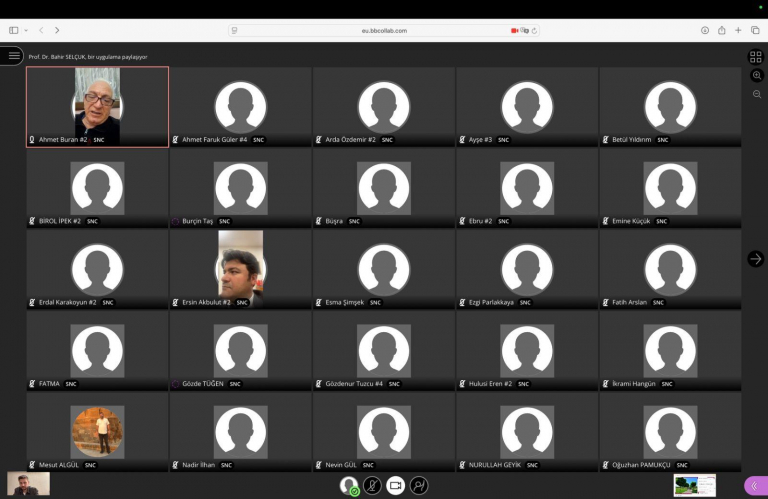Open Safari downloads icon
768x499 pixels.
705,30
